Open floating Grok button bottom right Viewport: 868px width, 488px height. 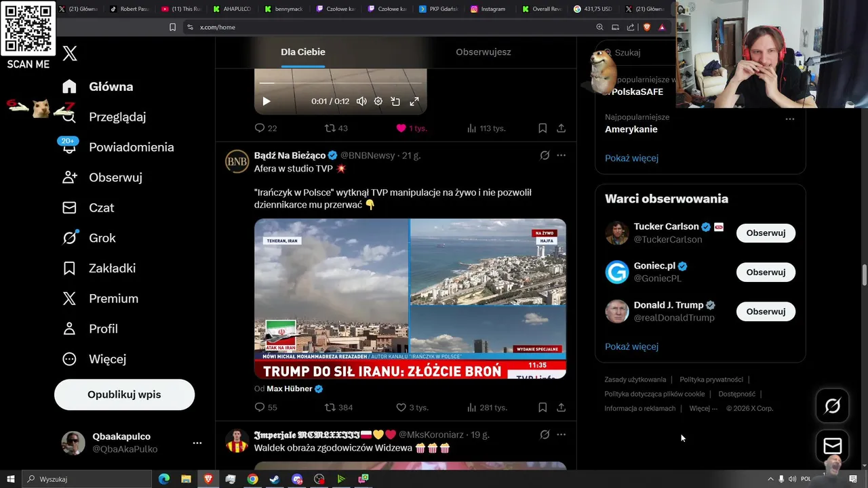point(832,406)
